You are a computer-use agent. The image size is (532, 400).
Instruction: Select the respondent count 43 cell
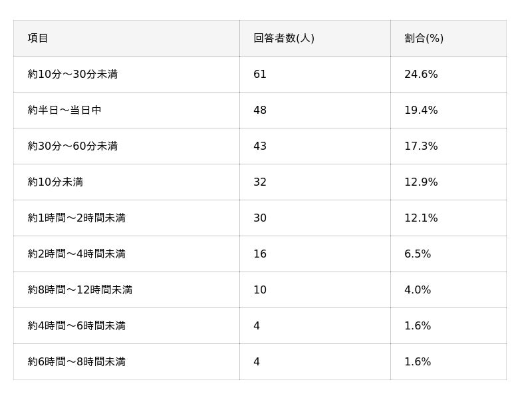260,146
